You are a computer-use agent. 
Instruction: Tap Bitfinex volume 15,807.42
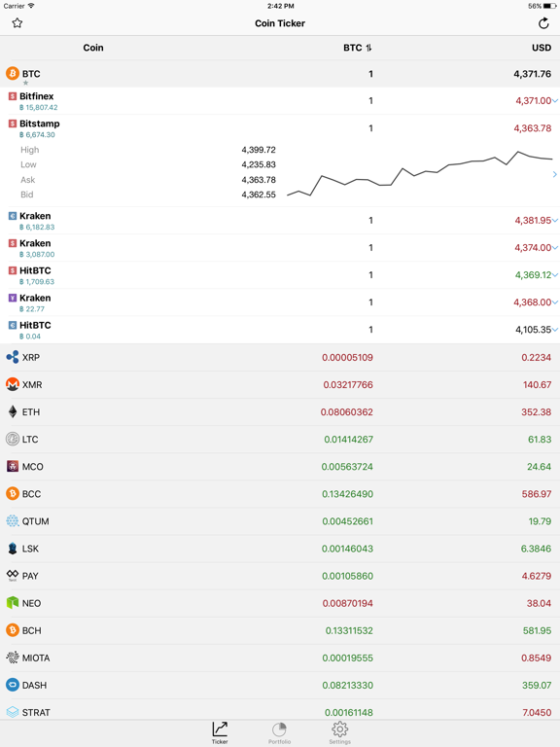click(x=39, y=108)
